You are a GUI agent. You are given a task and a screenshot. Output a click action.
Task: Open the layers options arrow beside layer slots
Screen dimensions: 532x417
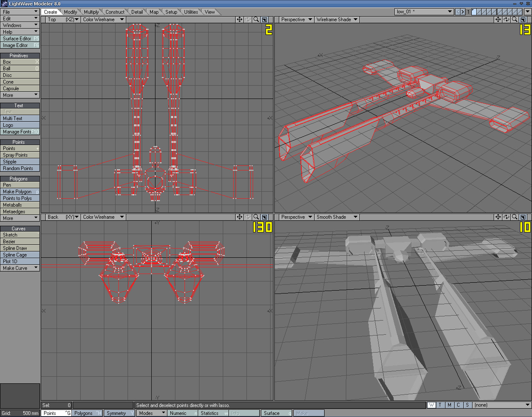pyautogui.click(x=527, y=12)
